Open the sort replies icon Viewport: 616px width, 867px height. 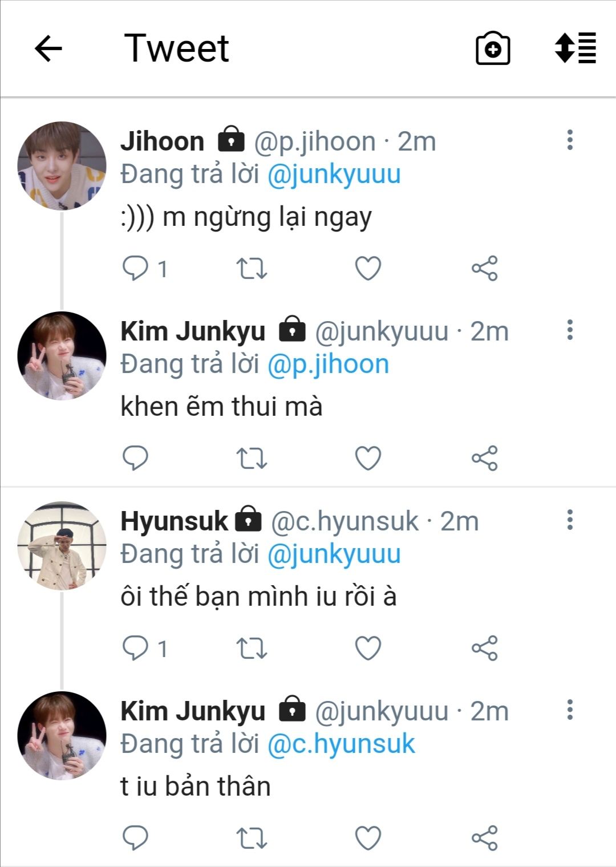coord(575,48)
